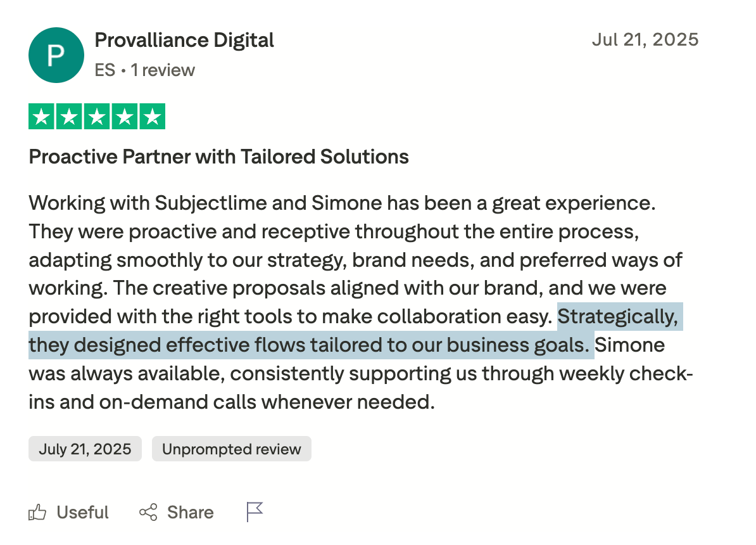756x545 pixels.
Task: Click the second green rating star
Action: [x=69, y=117]
